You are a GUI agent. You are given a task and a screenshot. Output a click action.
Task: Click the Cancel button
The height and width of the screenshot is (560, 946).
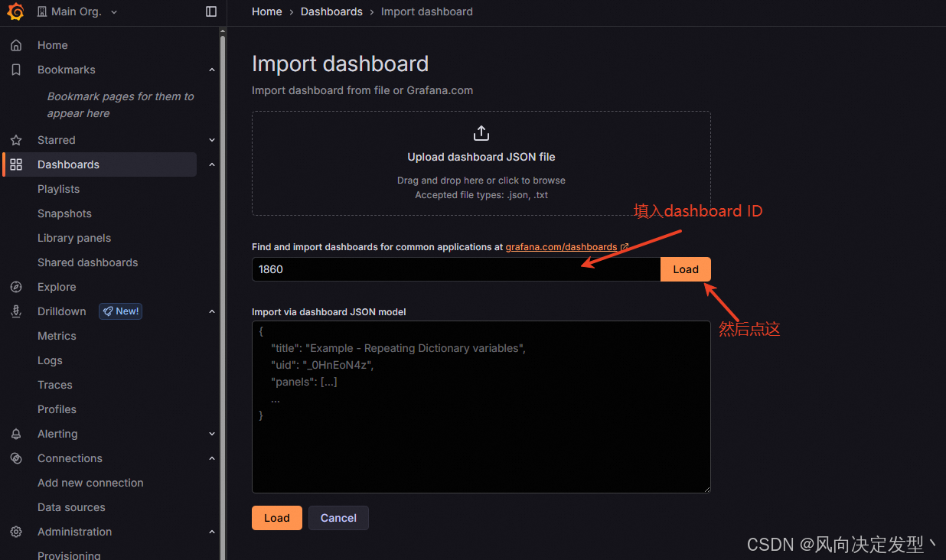tap(338, 518)
